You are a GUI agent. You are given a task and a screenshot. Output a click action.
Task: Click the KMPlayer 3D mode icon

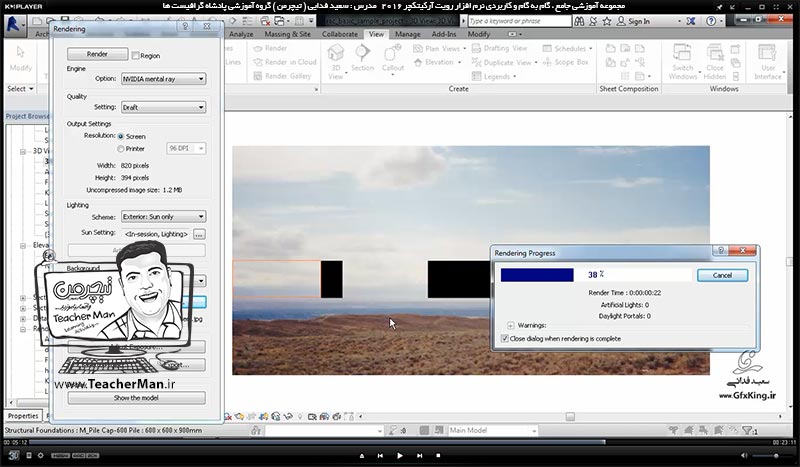[13, 456]
